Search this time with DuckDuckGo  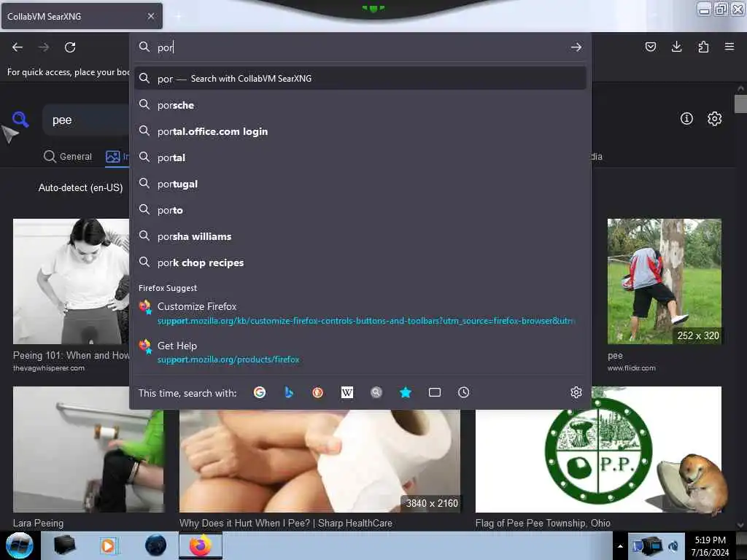(318, 392)
